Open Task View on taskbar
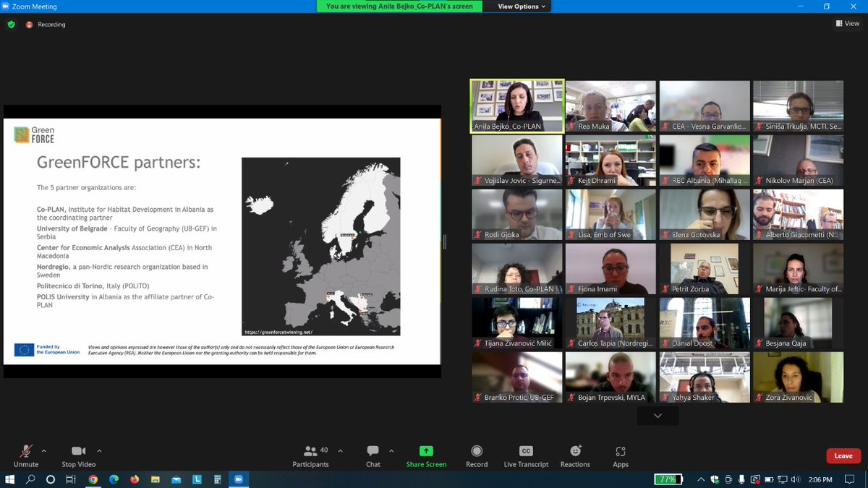The width and height of the screenshot is (868, 488). pos(71,479)
